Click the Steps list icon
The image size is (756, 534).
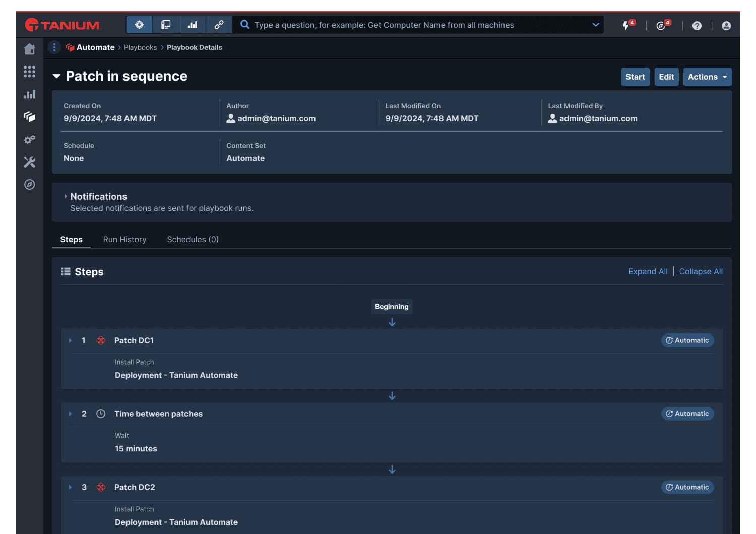(66, 272)
